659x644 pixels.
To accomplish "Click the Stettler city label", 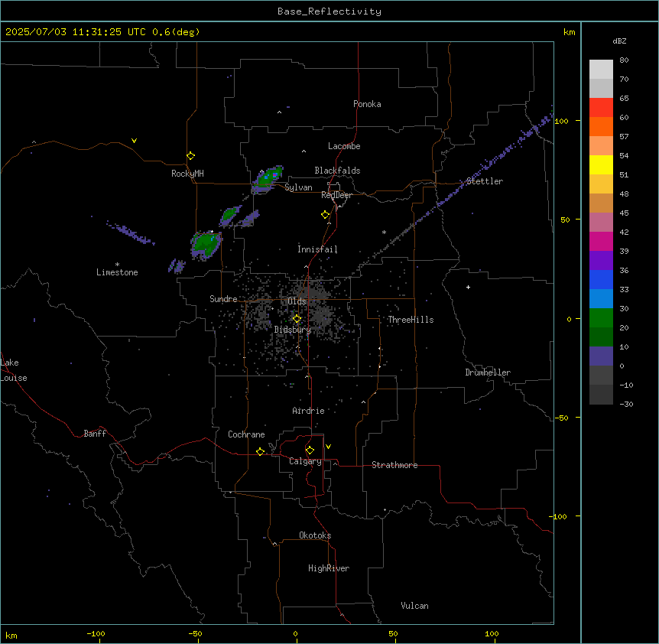I will click(x=485, y=181).
